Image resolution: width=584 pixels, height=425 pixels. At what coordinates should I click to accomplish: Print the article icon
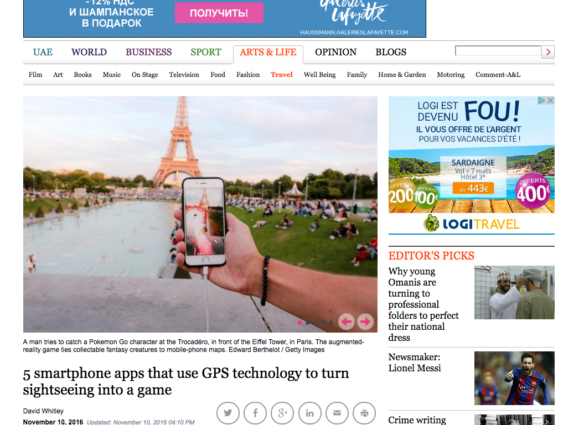click(x=364, y=413)
